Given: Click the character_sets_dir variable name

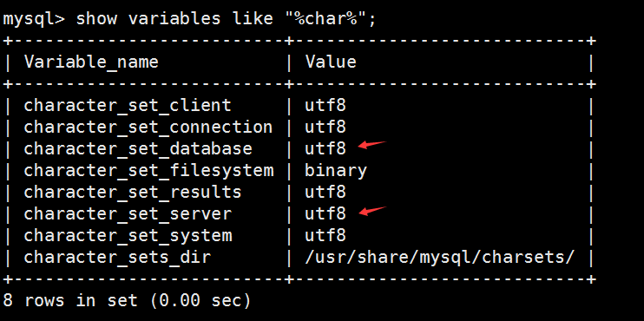Looking at the screenshot, I should click(x=117, y=258).
